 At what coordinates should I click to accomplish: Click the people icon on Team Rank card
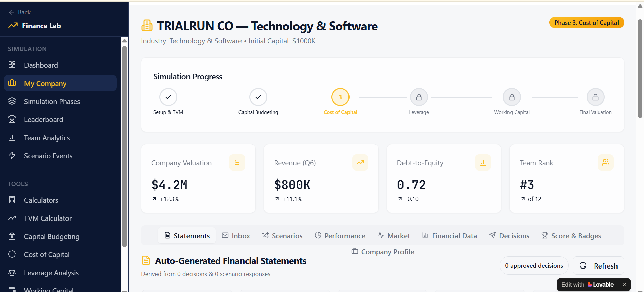pos(605,163)
